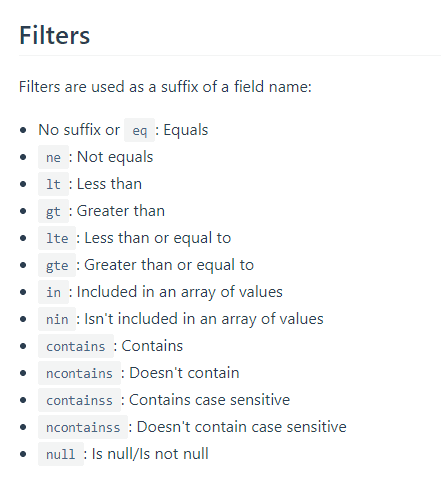The width and height of the screenshot is (441, 498).
Task: Click 'Is null/Is not null' description
Action: (x=150, y=454)
